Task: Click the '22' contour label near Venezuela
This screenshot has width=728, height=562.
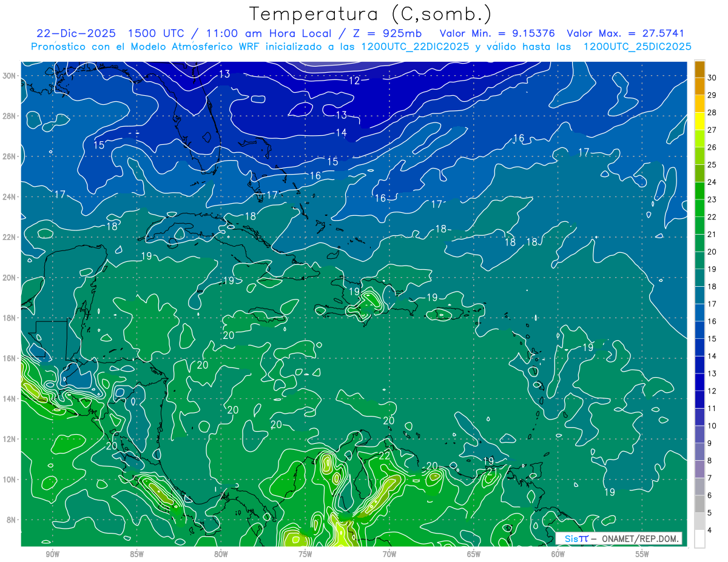Action: click(384, 455)
